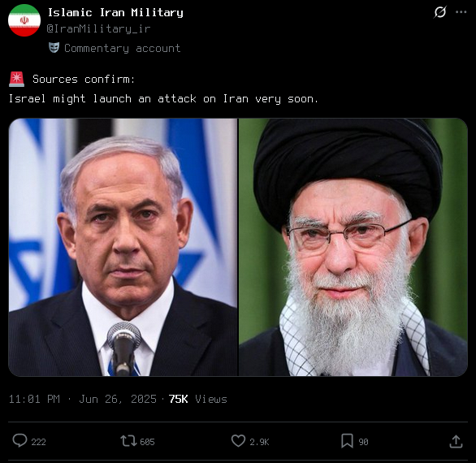Open the three-dot more options menu

461,12
